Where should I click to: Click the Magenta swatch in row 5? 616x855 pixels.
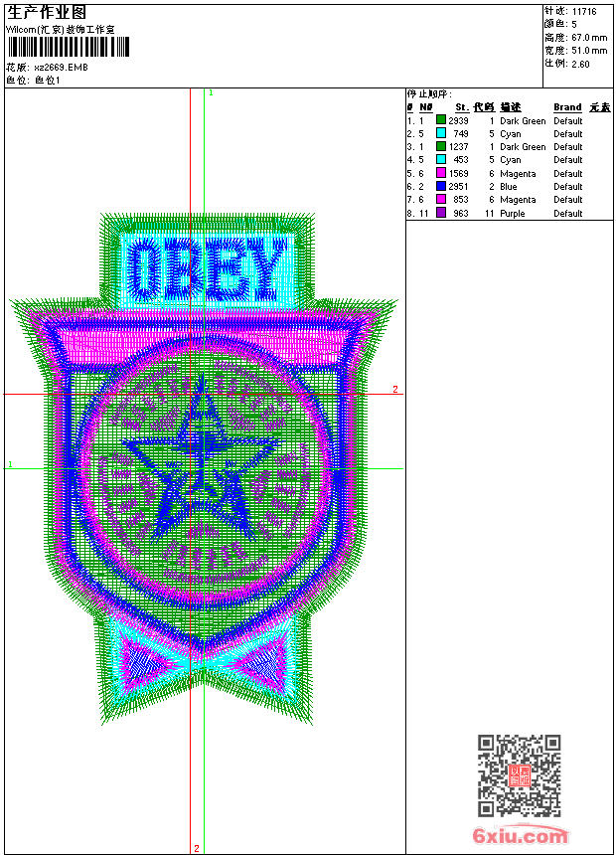(441, 173)
